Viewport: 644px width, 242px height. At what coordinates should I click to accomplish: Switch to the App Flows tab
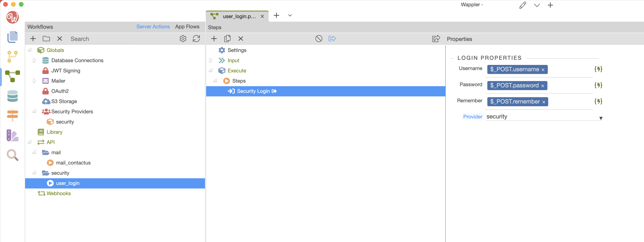(x=187, y=27)
